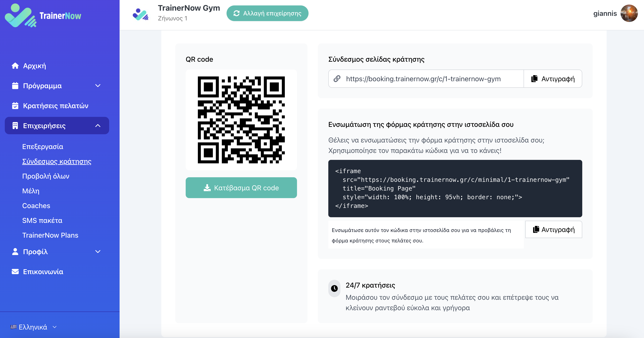Click the Greek flag icon
The width and height of the screenshot is (644, 338).
point(13,327)
